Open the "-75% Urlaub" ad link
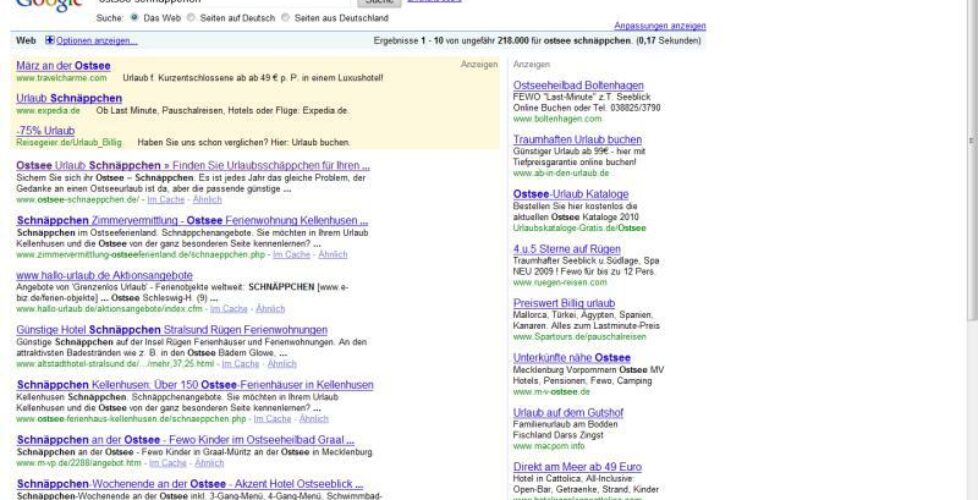This screenshot has height=500, width=978. (x=46, y=131)
